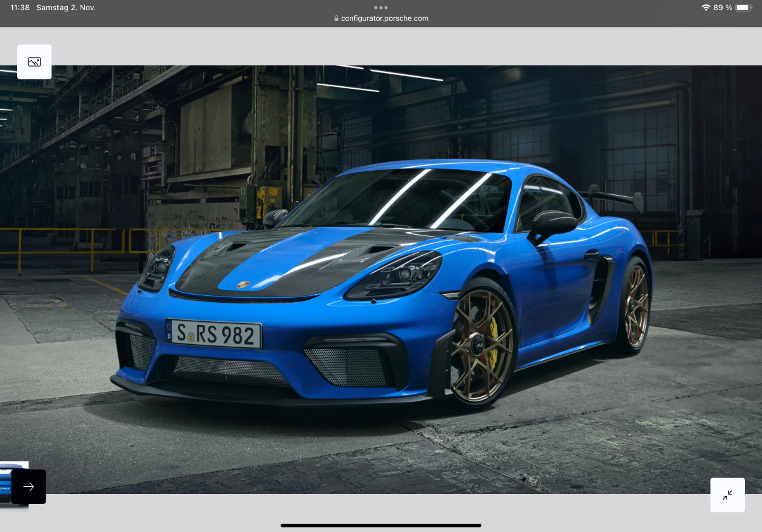
Task: Click the next arrow button
Action: click(29, 486)
